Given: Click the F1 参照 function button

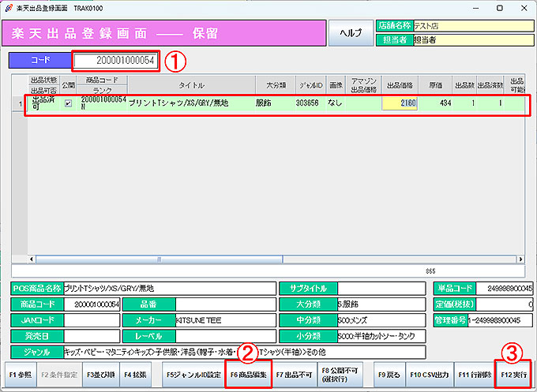Looking at the screenshot, I should pyautogui.click(x=21, y=372).
